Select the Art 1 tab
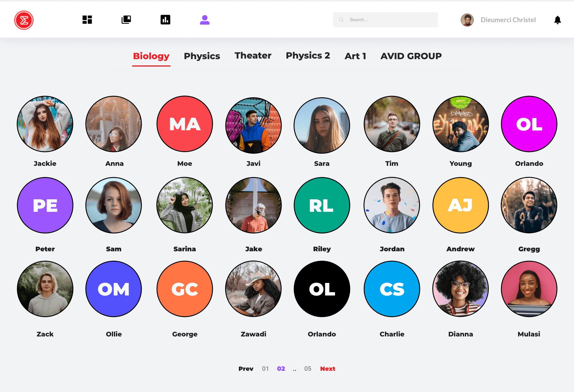This screenshot has height=392, width=574. [x=355, y=56]
